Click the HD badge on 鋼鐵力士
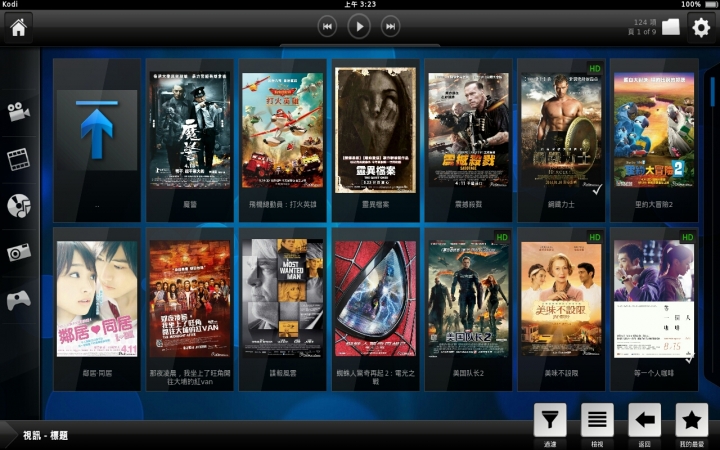Viewport: 720px width, 450px height. [x=595, y=68]
